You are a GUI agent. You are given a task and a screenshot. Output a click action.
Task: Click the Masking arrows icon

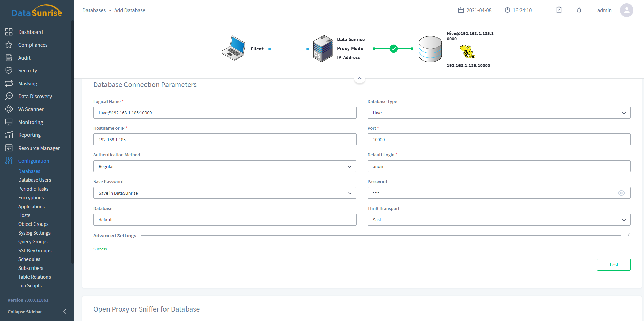point(9,83)
